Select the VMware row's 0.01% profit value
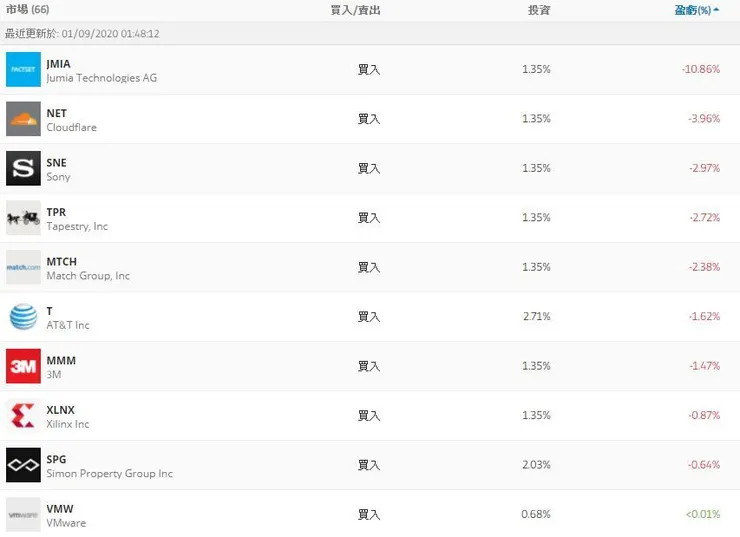This screenshot has width=740, height=537. tap(702, 515)
